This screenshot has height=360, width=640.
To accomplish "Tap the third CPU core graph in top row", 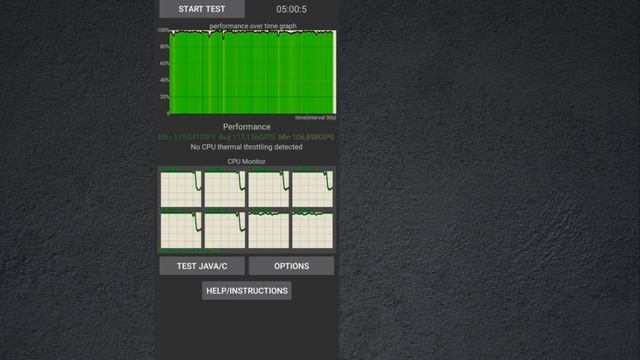I will point(269,189).
